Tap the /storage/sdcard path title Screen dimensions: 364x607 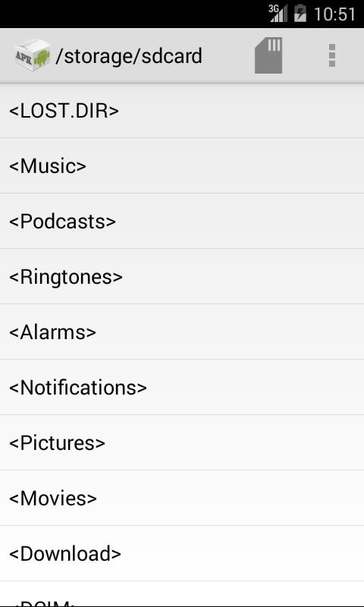tap(129, 56)
